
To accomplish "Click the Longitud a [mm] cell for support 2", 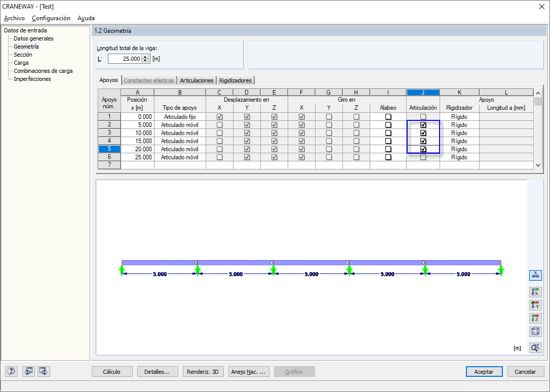I will (x=506, y=125).
